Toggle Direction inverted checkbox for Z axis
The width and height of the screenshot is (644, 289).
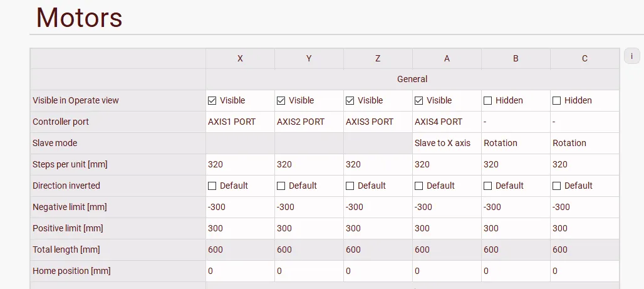[350, 186]
